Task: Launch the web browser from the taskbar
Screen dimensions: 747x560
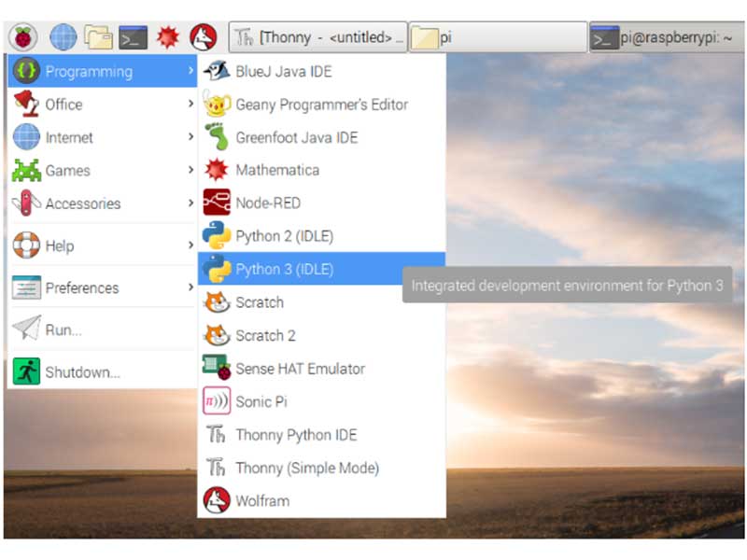Action: point(62,37)
